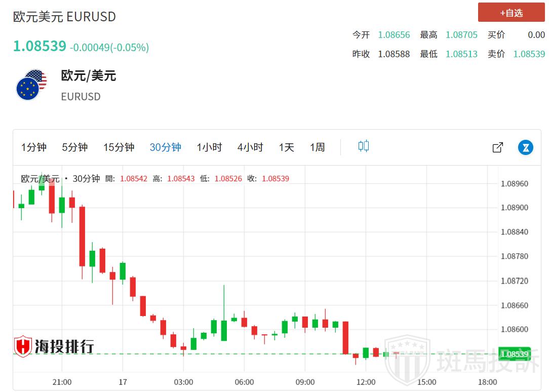Open chart in new window icon

click(497, 147)
